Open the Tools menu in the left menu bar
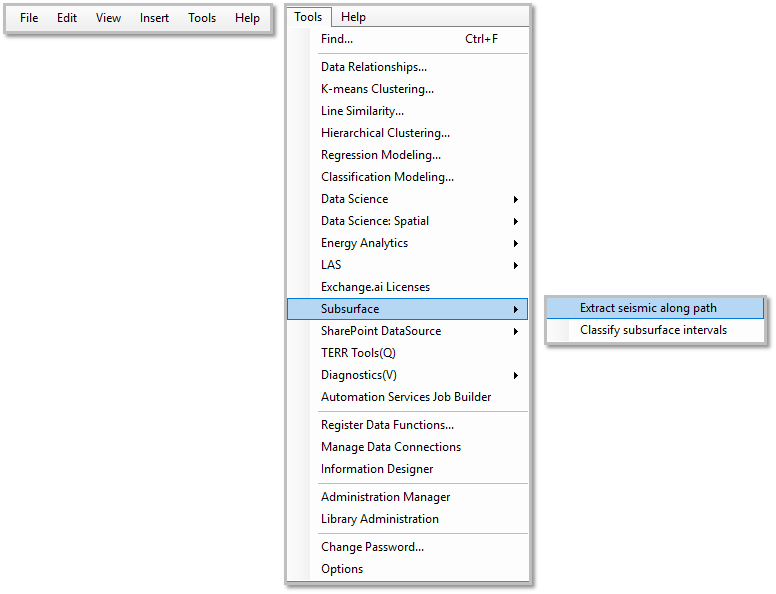 [202, 18]
